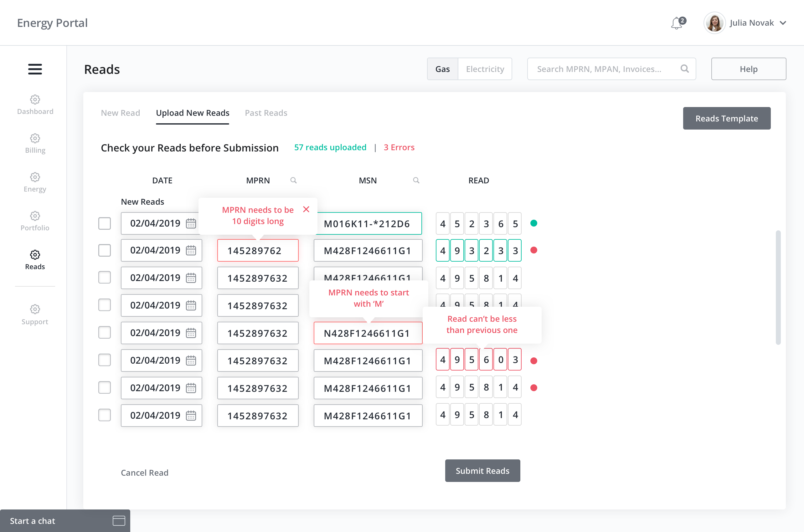Select checkbox of row with MPRN 145289762
Image resolution: width=804 pixels, height=532 pixels.
point(105,250)
